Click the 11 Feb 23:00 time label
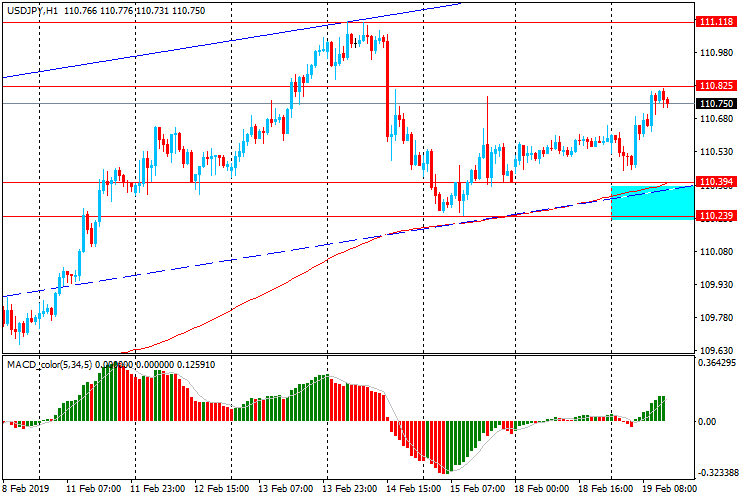This screenshot has height=500, width=740. click(x=158, y=488)
